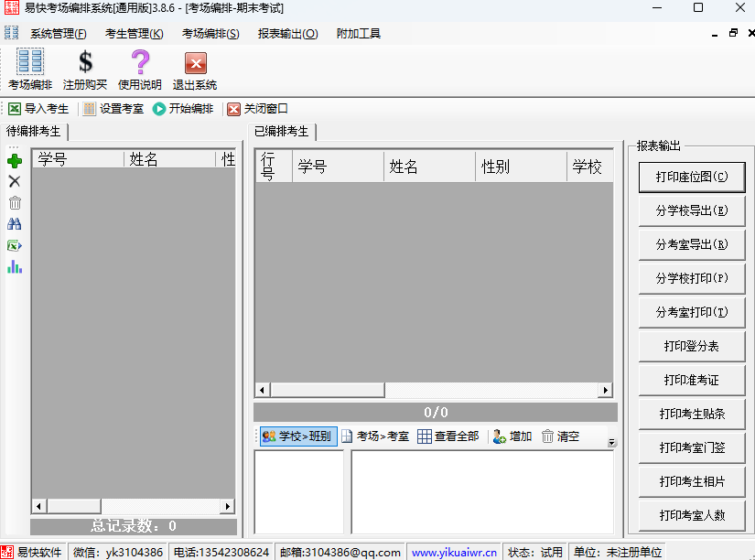Click the 0/0 progress bar
The width and height of the screenshot is (755, 560).
436,412
